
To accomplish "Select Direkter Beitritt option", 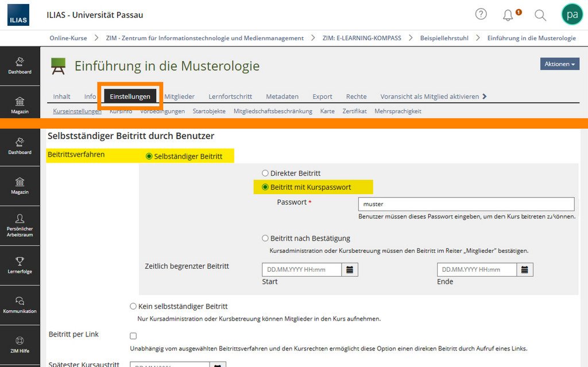I will (265, 173).
